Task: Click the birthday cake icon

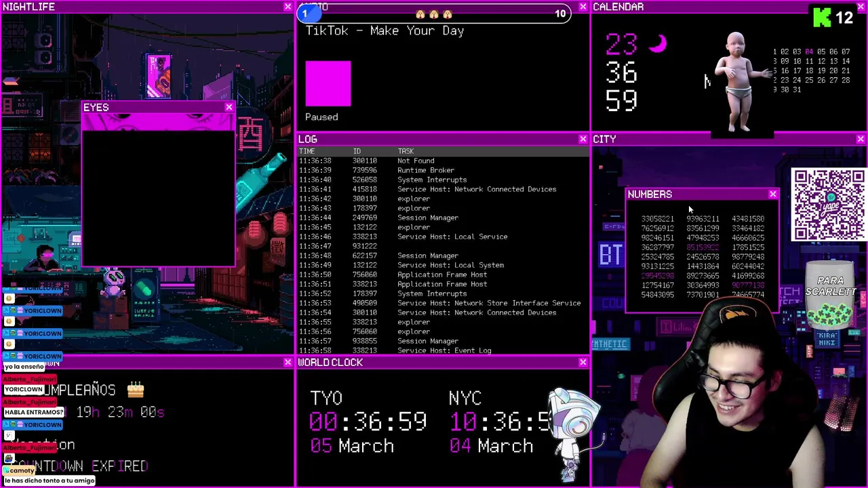Action: coord(136,390)
